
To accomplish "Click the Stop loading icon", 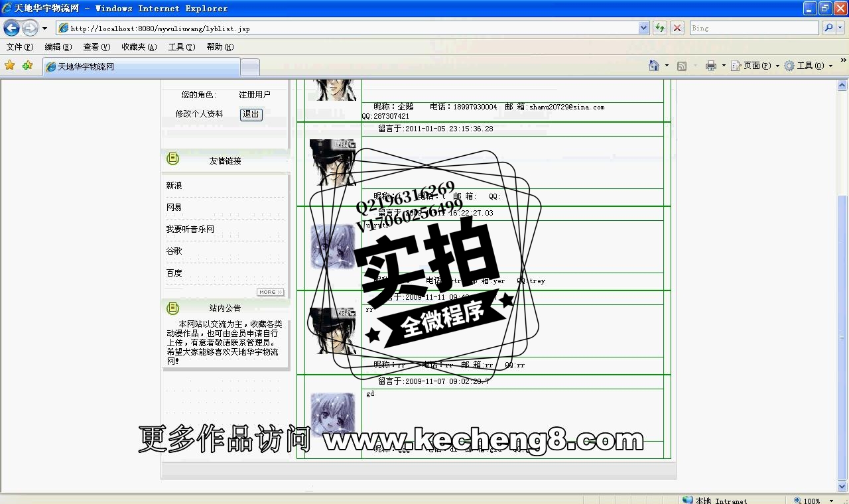I will click(x=677, y=28).
